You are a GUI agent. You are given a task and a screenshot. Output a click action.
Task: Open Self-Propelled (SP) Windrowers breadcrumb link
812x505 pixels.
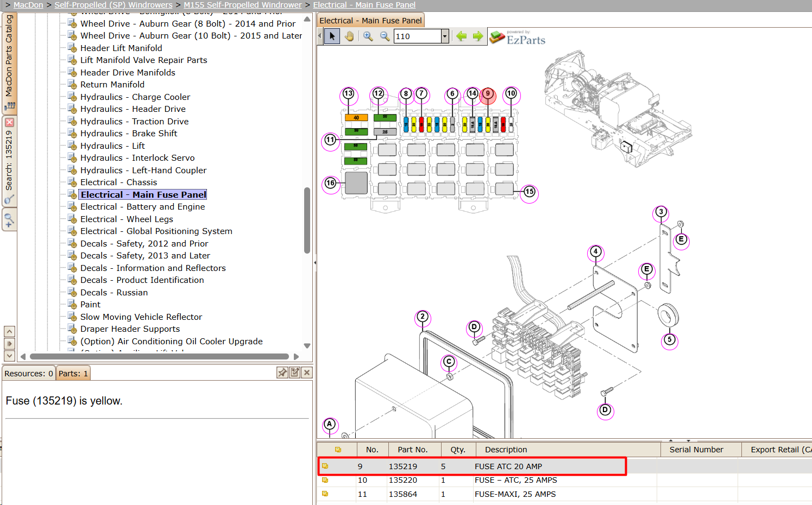click(114, 5)
